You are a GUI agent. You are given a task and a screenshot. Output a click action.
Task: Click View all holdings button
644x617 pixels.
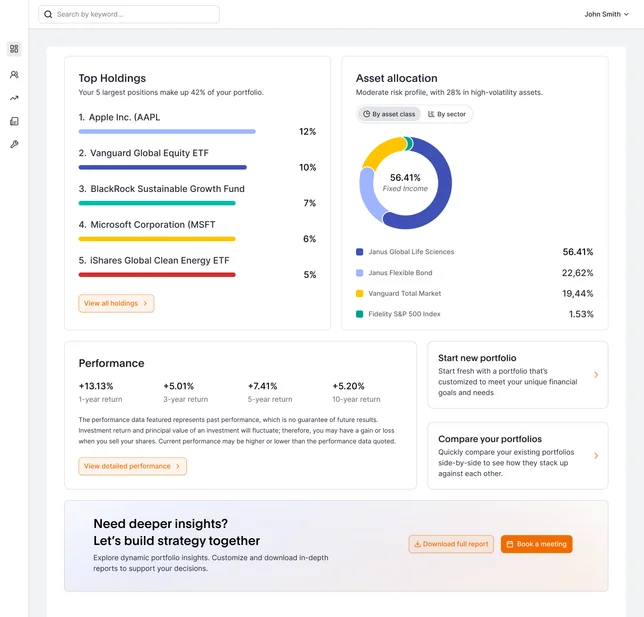tap(116, 303)
